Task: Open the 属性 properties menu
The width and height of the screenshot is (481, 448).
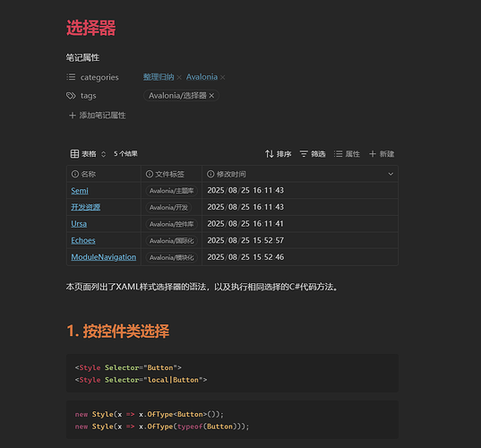Action: point(347,154)
